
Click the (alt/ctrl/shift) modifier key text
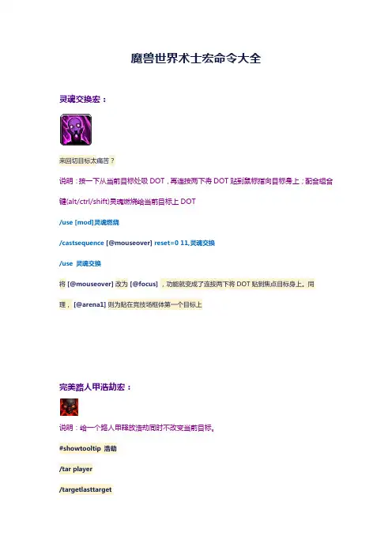pyautogui.click(x=88, y=202)
